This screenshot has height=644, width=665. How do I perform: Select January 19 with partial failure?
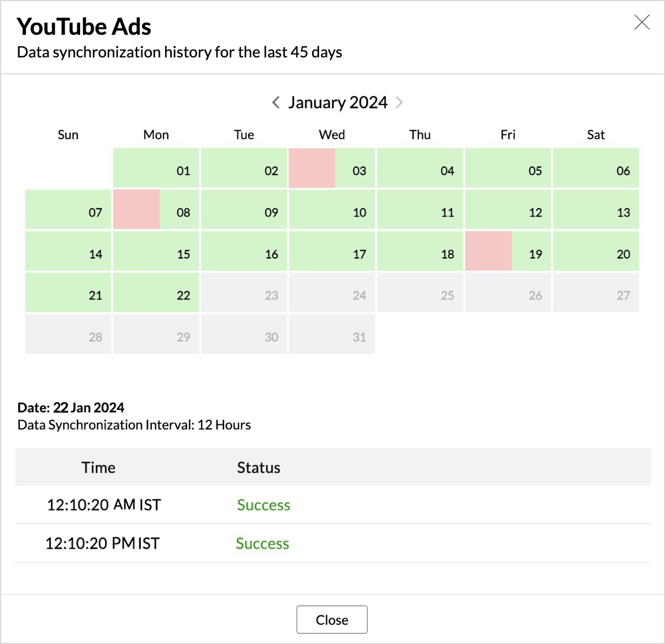(508, 251)
